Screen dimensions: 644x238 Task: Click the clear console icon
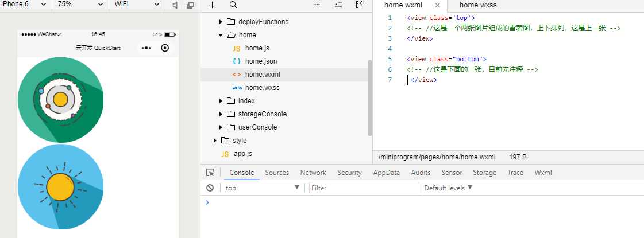coord(210,188)
